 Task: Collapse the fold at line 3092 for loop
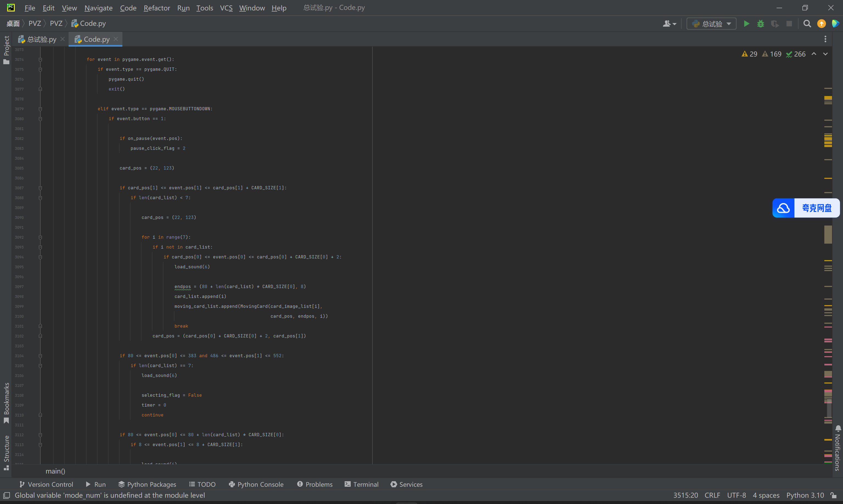tap(40, 237)
